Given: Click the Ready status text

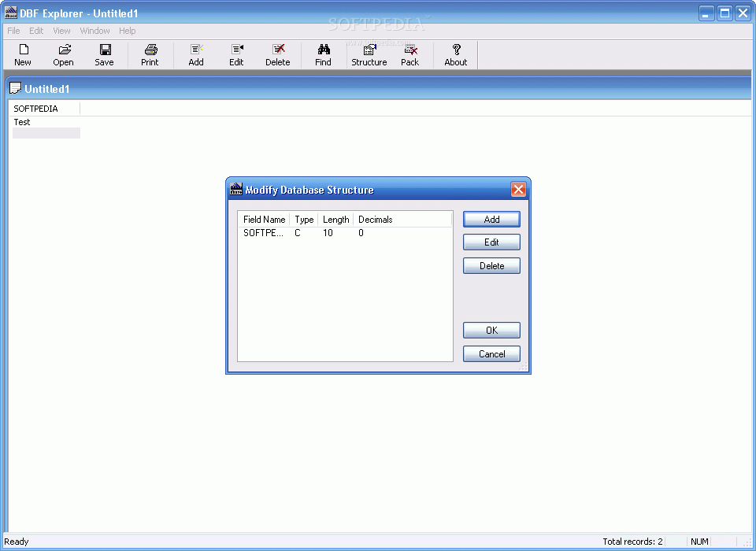Looking at the screenshot, I should pos(17,542).
